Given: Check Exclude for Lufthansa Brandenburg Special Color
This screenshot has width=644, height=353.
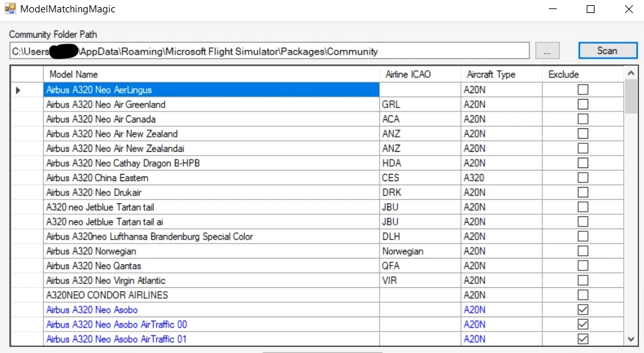Looking at the screenshot, I should click(583, 236).
